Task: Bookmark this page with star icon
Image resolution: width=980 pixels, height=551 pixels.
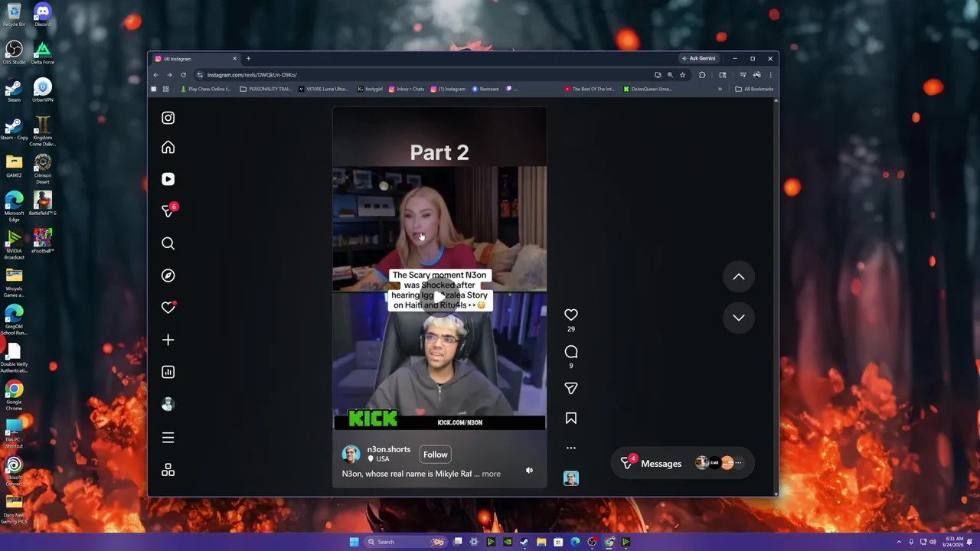Action: (x=682, y=75)
